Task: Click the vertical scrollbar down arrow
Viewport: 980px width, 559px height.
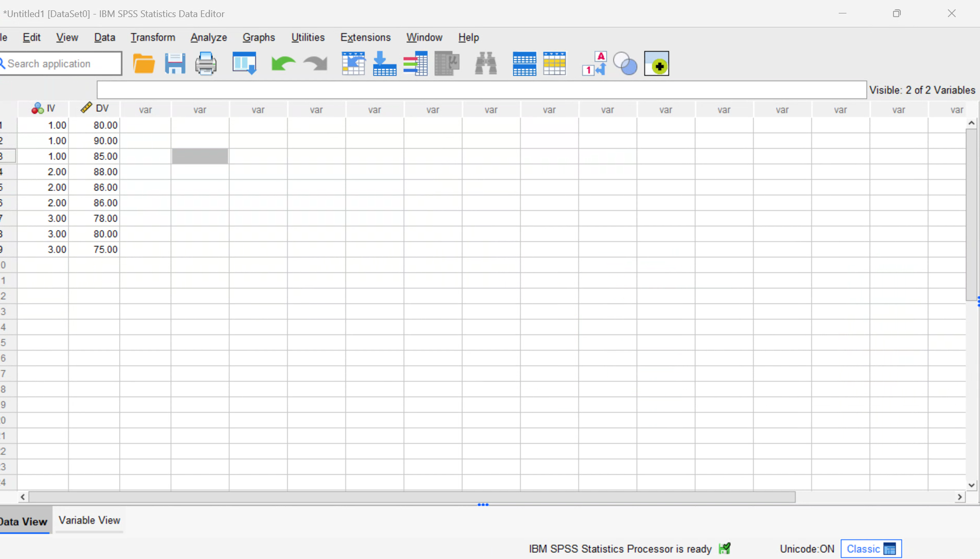Action: coord(971,485)
